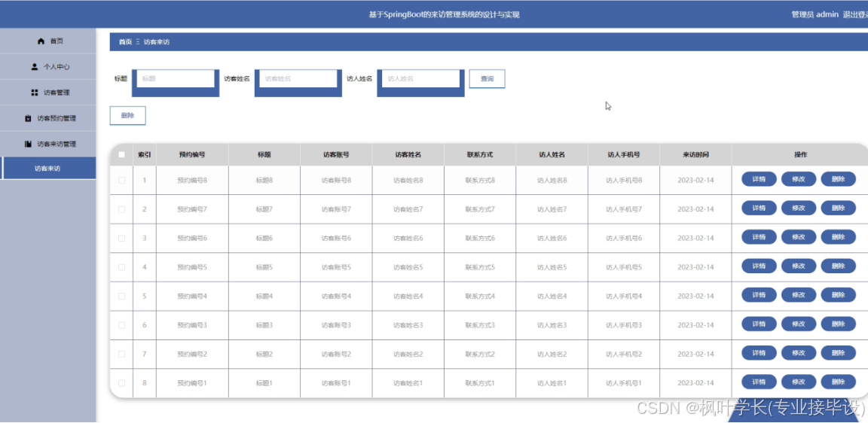Expand 访客管理 menu label

pos(57,93)
